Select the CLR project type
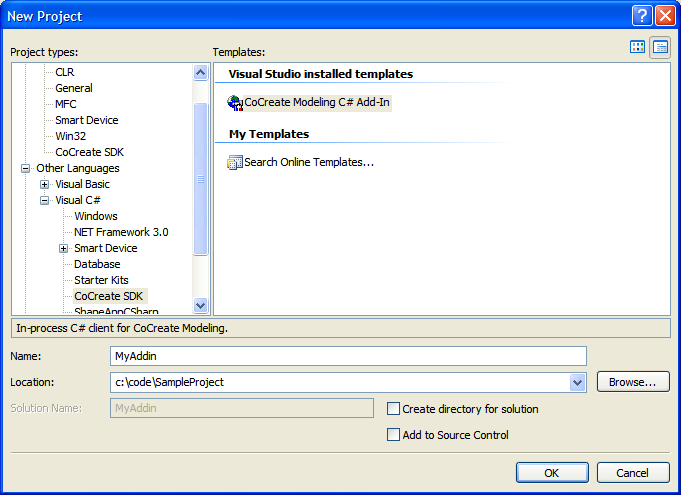Screen dimensions: 681x495 (x=65, y=72)
